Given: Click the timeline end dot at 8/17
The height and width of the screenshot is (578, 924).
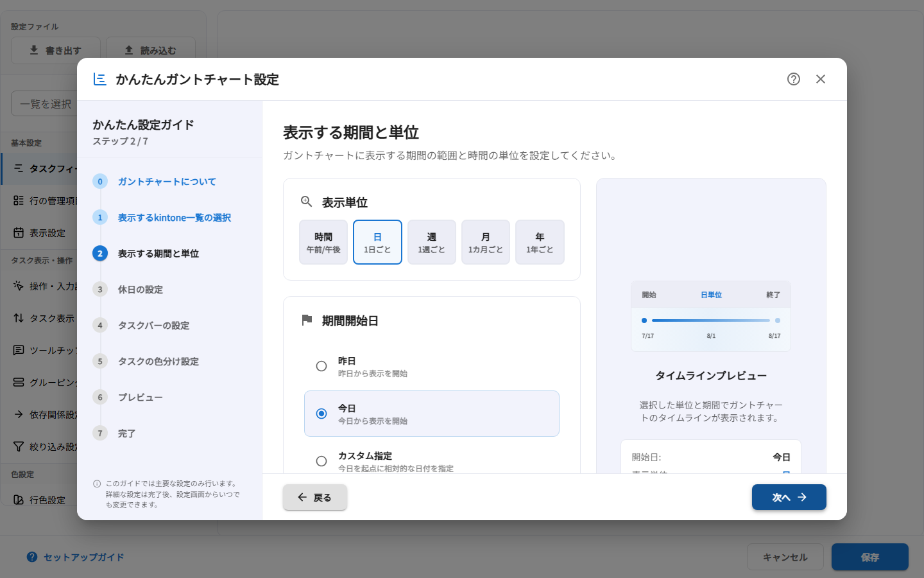Looking at the screenshot, I should pyautogui.click(x=778, y=320).
